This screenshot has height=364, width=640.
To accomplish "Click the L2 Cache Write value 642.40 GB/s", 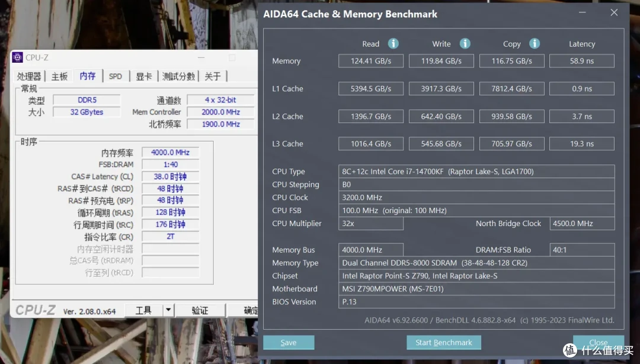I will pyautogui.click(x=441, y=116).
